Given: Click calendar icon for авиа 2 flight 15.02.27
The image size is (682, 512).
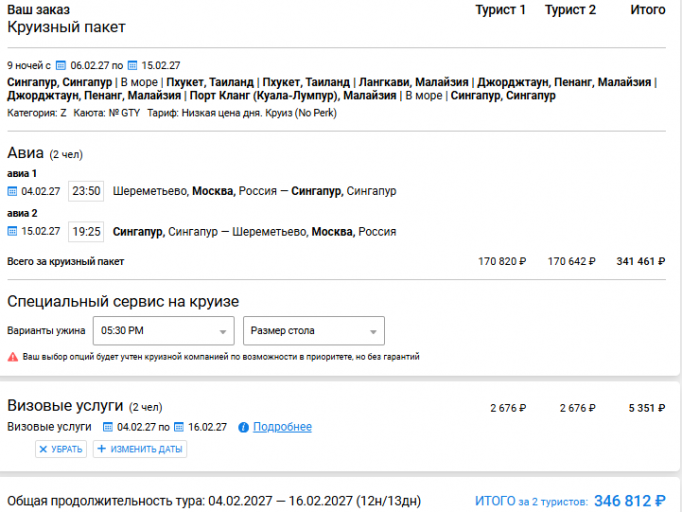Looking at the screenshot, I should point(13,231).
